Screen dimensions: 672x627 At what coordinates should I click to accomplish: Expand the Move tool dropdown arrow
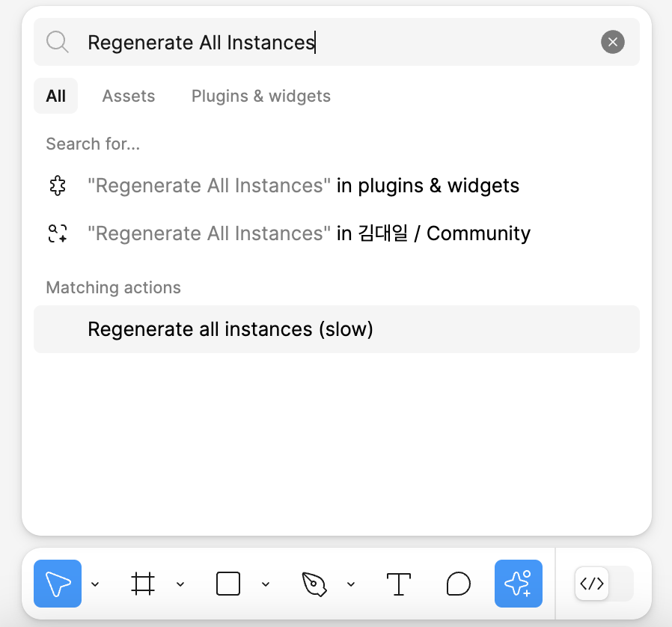click(95, 584)
